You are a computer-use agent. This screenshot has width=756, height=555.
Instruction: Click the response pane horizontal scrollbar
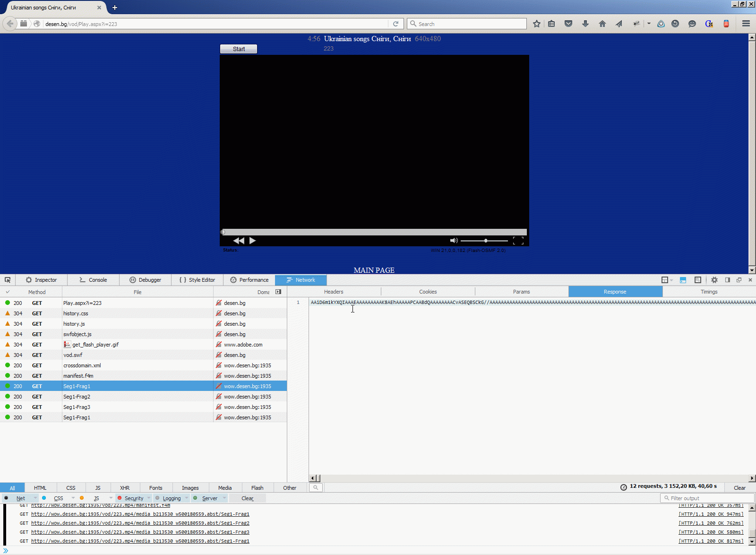(533, 478)
